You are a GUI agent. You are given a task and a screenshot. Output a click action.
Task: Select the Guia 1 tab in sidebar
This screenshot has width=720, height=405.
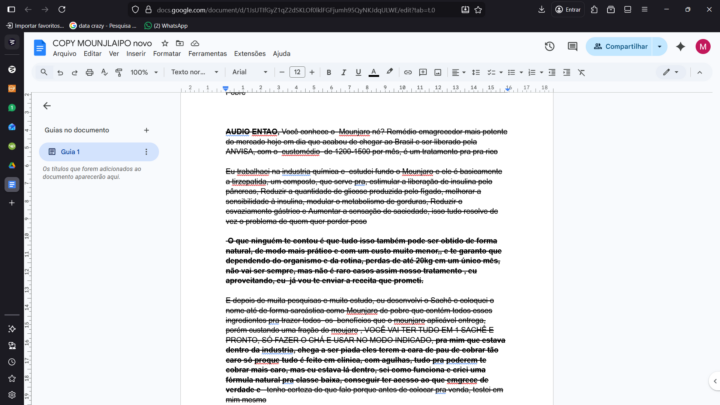click(70, 152)
